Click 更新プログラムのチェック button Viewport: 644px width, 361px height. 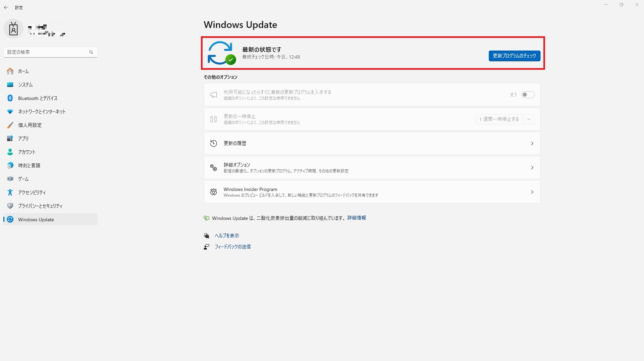coord(514,56)
